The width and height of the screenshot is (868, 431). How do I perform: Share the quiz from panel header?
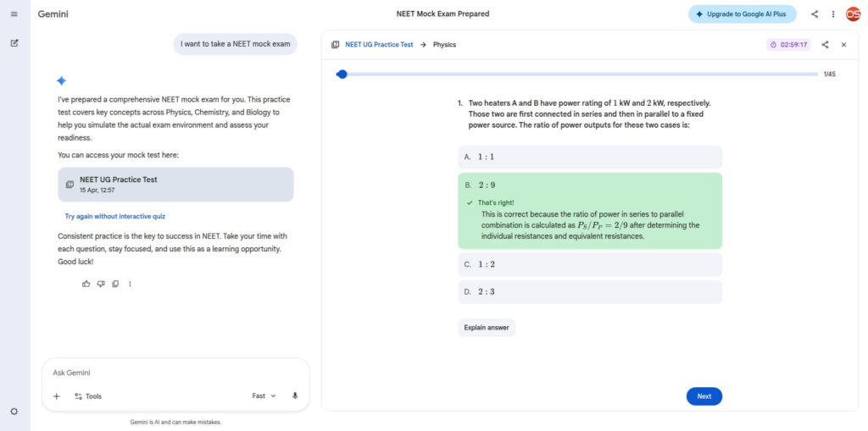[x=825, y=45]
